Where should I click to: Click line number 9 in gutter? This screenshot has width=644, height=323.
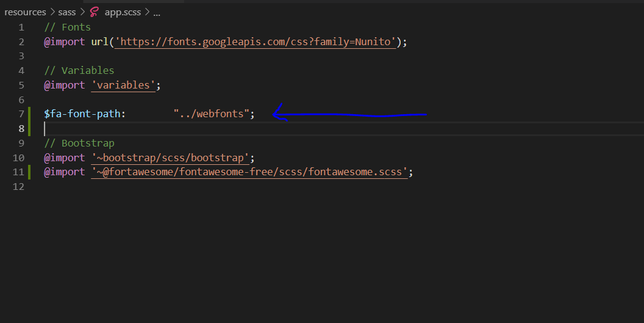click(21, 143)
